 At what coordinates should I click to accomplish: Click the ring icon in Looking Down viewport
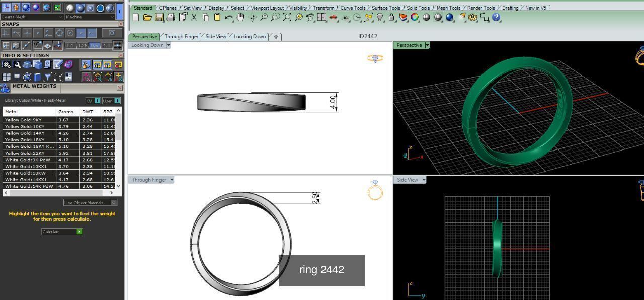(375, 58)
